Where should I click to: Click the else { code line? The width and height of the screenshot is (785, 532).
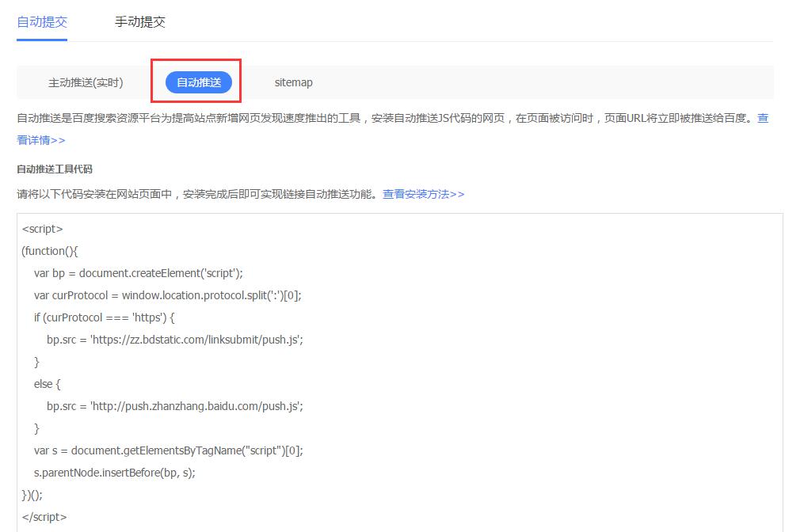[x=47, y=384]
